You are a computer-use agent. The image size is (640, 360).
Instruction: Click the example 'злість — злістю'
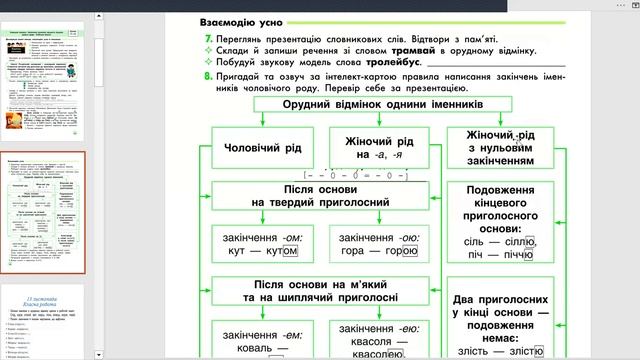click(500, 351)
